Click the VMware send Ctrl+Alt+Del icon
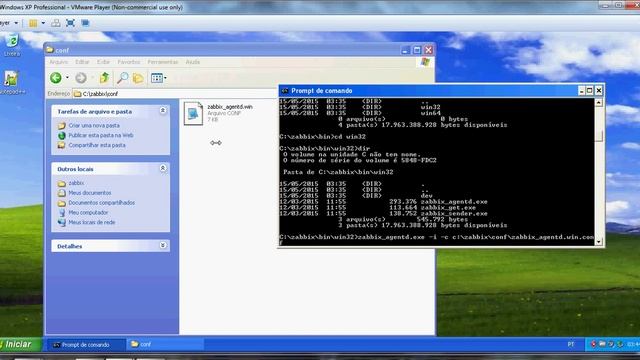 pyautogui.click(x=56, y=23)
